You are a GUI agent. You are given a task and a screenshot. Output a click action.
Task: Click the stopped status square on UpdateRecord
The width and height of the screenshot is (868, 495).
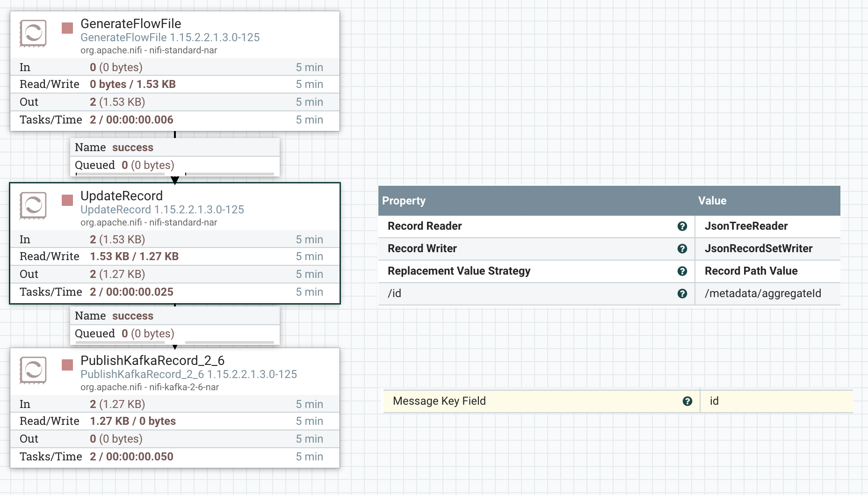coord(67,201)
